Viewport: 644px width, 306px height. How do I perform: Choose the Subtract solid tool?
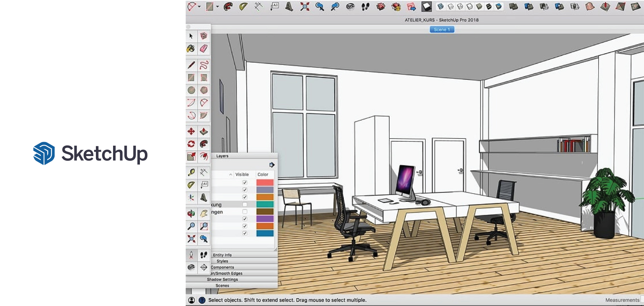[x=560, y=6]
